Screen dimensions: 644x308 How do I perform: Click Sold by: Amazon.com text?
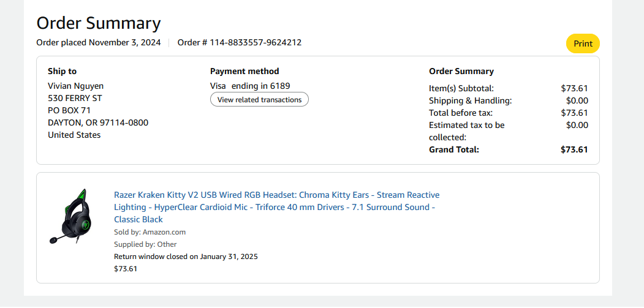click(x=150, y=232)
